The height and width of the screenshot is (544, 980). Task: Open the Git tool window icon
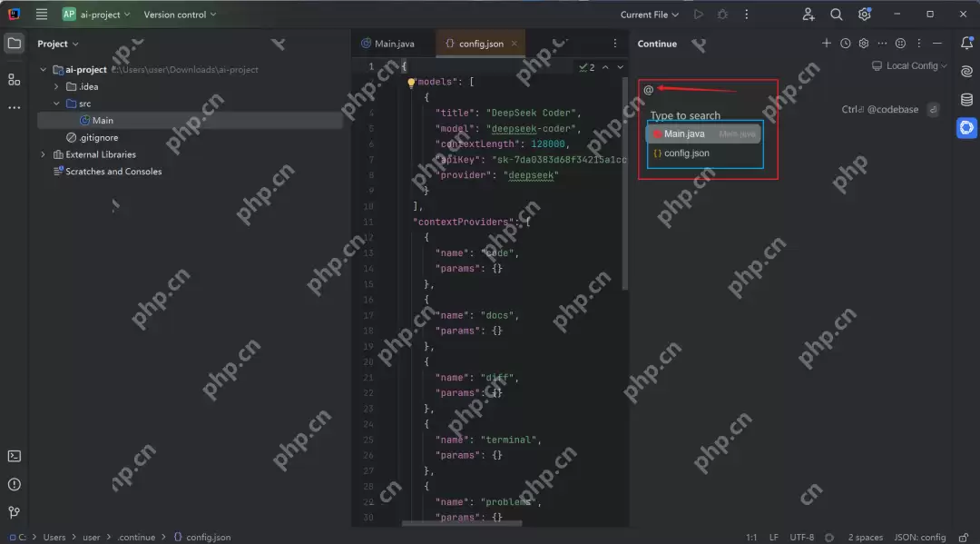14,513
